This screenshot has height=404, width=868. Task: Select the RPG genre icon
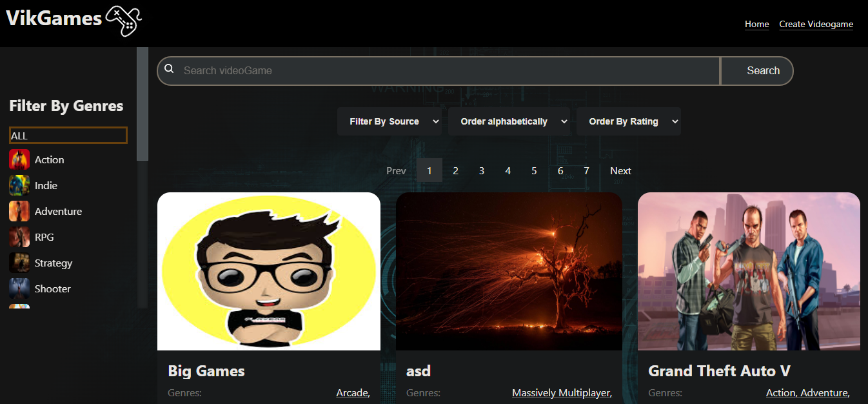[19, 237]
